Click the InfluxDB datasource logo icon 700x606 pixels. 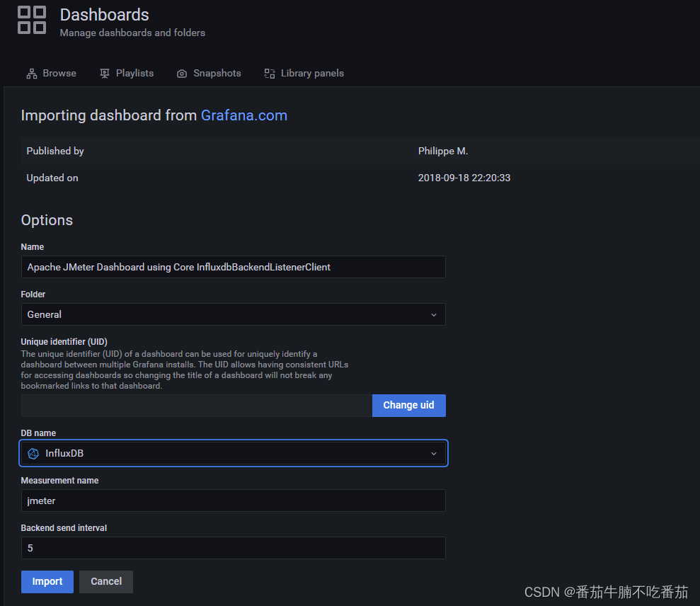(x=33, y=453)
